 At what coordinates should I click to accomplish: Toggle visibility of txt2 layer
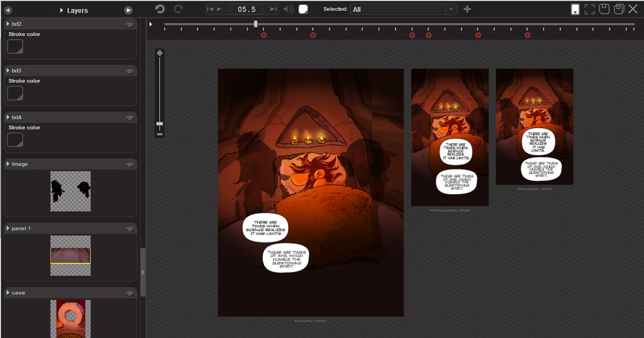point(130,25)
